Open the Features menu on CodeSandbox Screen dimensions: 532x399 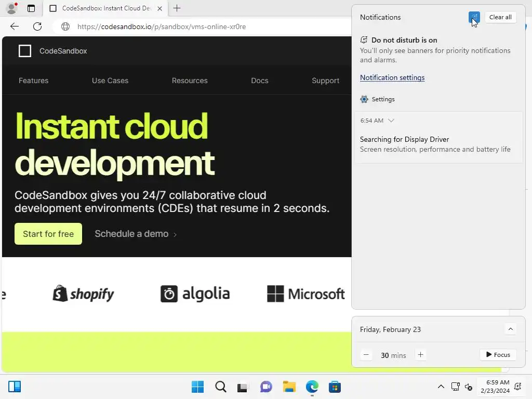tap(34, 81)
